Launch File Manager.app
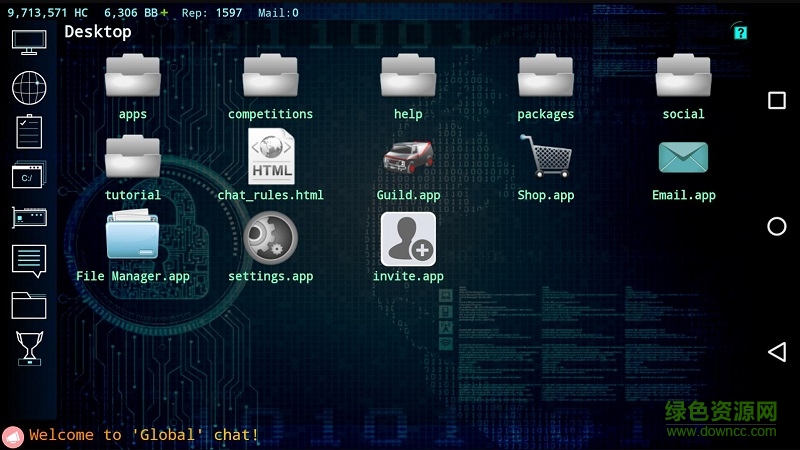The width and height of the screenshot is (800, 450). click(x=133, y=235)
